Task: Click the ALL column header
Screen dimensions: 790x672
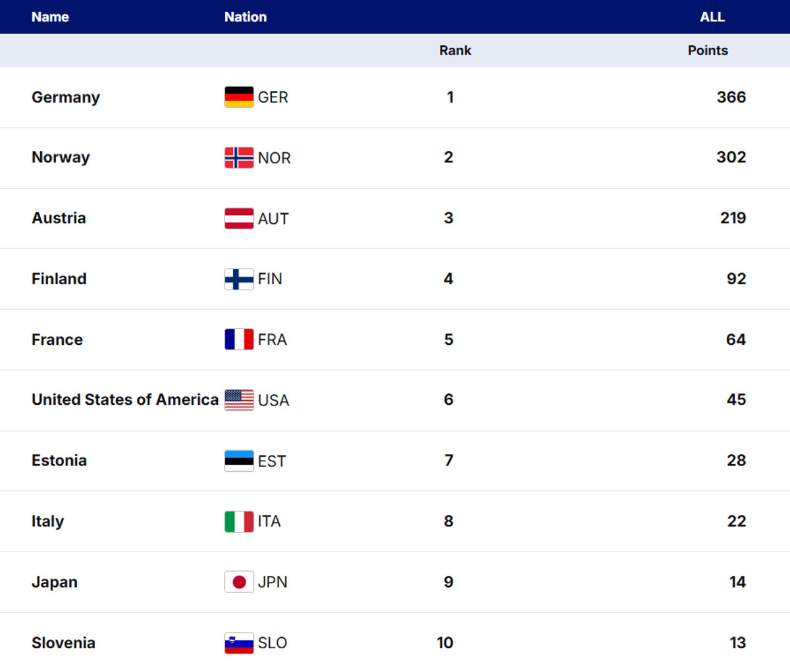Action: [712, 17]
